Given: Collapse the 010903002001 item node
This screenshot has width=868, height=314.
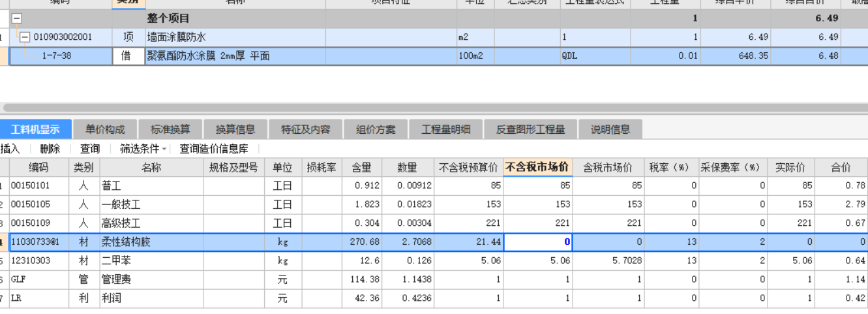Looking at the screenshot, I should click(x=25, y=37).
